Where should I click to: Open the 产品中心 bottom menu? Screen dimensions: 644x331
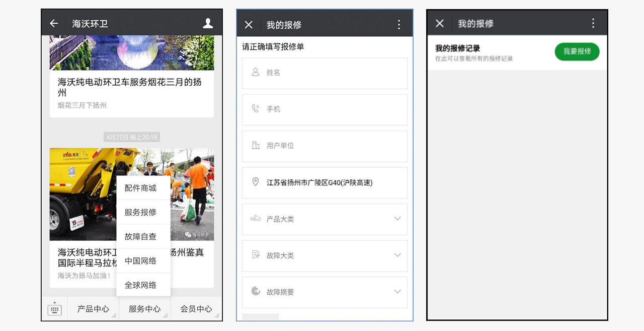(x=93, y=309)
